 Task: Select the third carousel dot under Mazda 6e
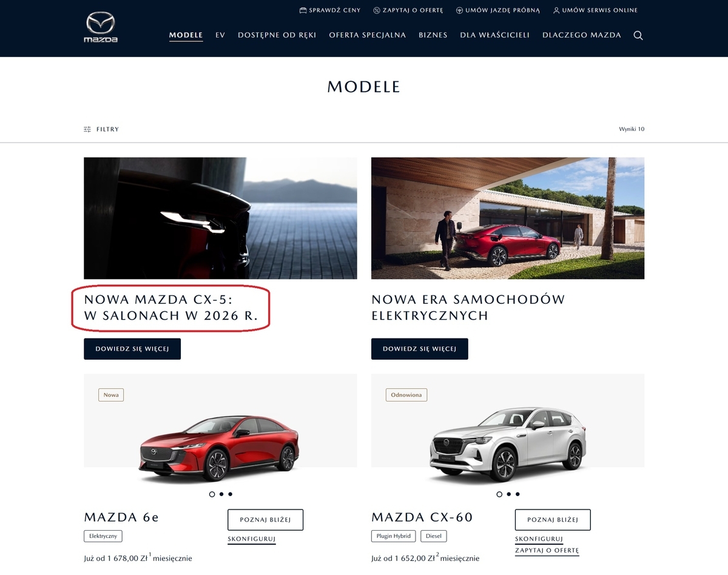[231, 494]
